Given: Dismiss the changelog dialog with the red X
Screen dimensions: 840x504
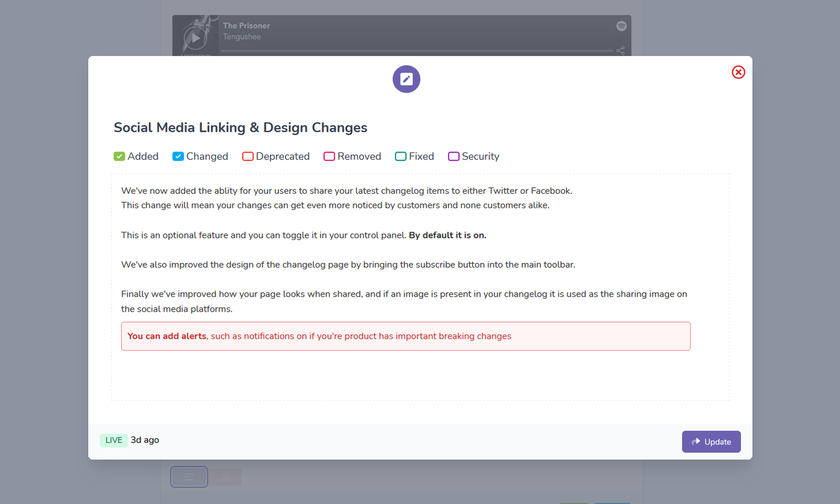Looking at the screenshot, I should (x=738, y=72).
